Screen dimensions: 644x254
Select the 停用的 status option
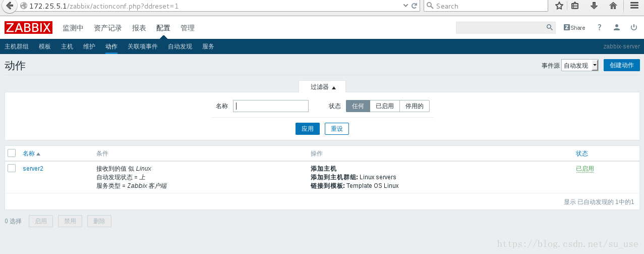[415, 106]
